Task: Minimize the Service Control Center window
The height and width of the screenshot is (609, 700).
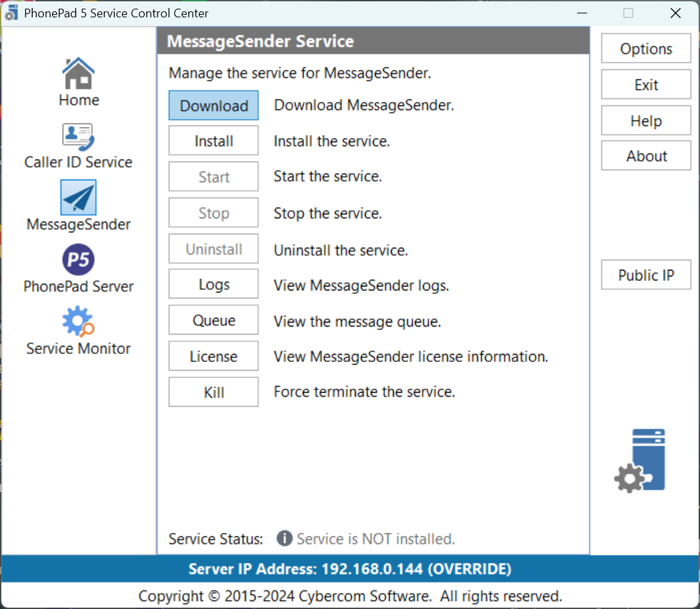Action: pos(582,13)
